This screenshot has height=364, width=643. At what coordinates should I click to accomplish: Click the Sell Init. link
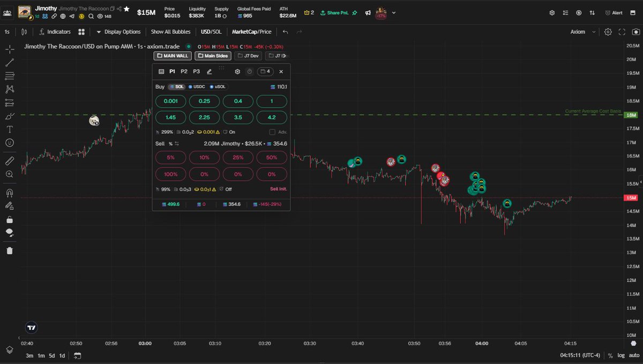(278, 189)
